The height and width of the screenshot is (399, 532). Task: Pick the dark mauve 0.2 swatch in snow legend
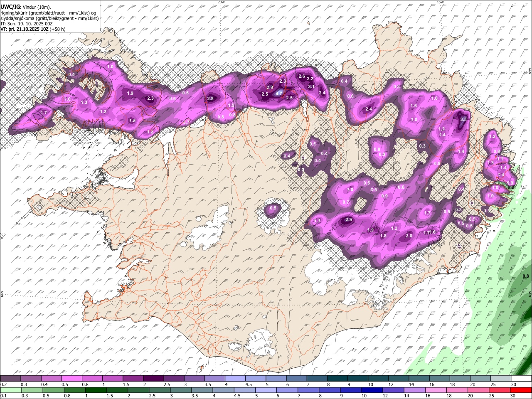pos(10,378)
